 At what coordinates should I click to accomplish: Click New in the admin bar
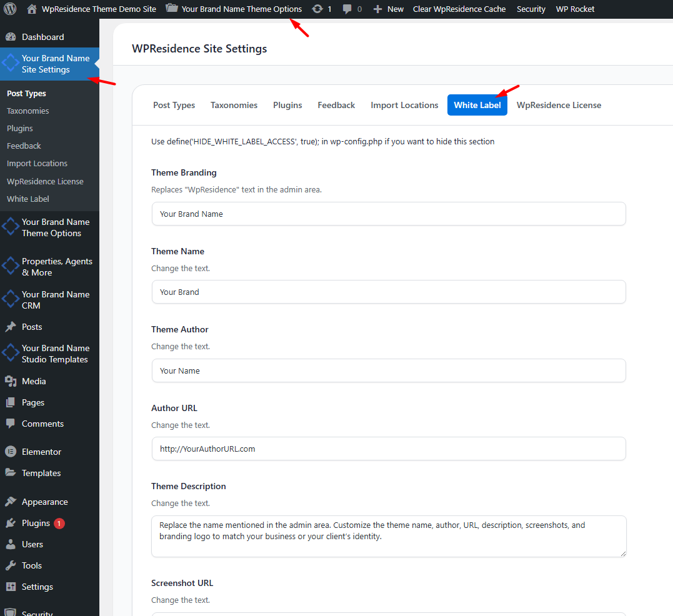pos(396,9)
